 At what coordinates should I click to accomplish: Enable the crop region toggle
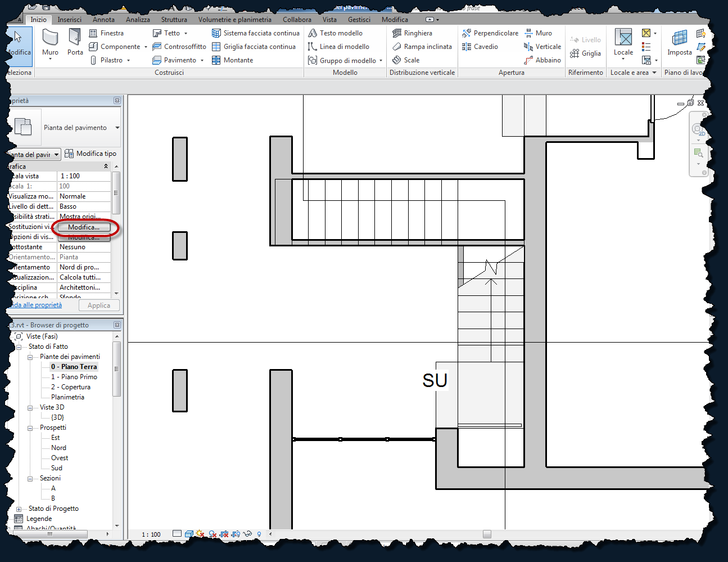[224, 534]
